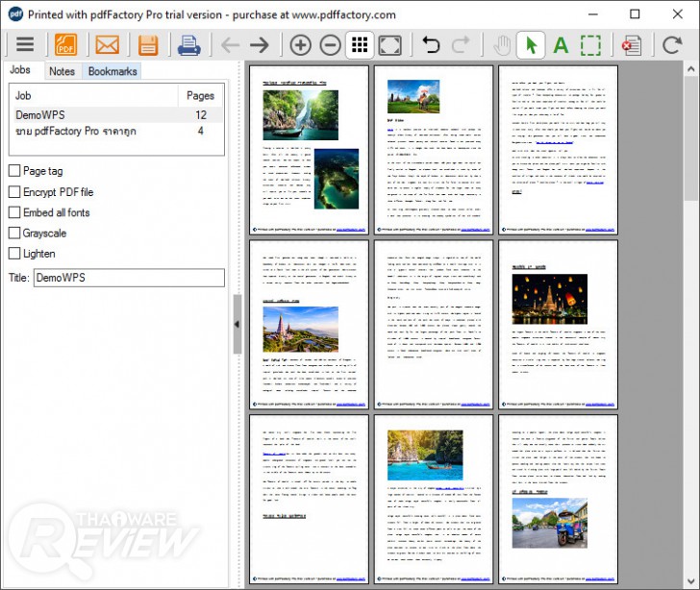The image size is (700, 590).
Task: Go to previous page with left arrow
Action: click(x=231, y=45)
